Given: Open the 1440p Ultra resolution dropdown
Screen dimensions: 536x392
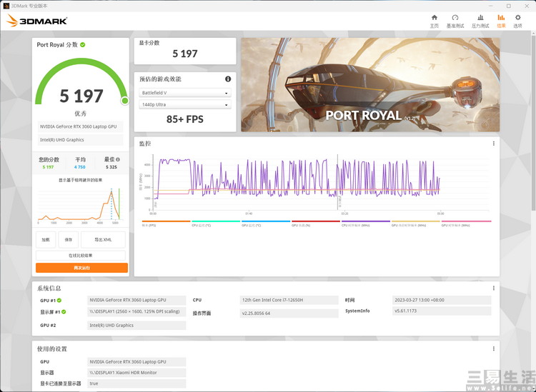Looking at the screenshot, I should point(185,104).
